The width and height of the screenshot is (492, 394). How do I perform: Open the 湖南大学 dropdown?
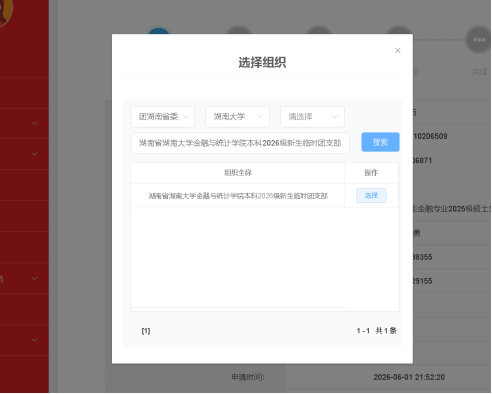coord(237,117)
